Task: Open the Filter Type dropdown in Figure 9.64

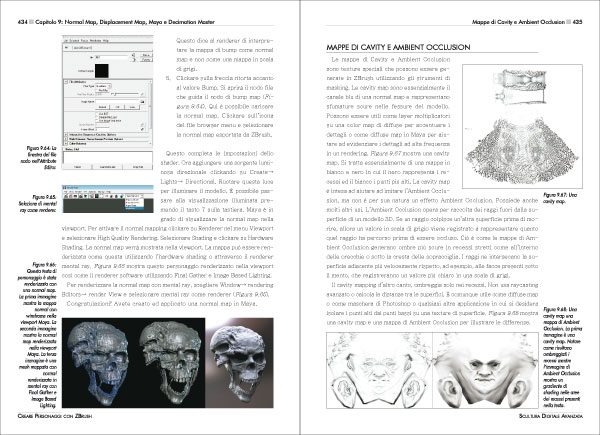Action: tap(103, 86)
